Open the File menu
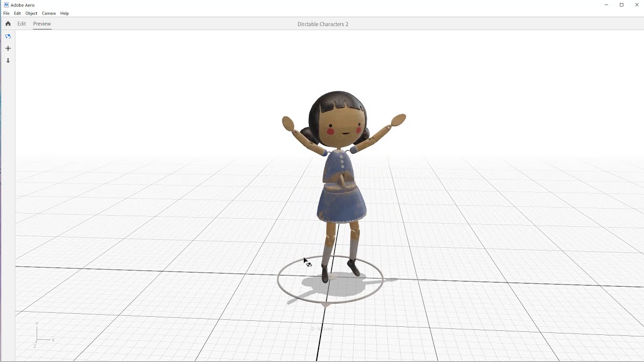The image size is (644, 362). pyautogui.click(x=7, y=14)
